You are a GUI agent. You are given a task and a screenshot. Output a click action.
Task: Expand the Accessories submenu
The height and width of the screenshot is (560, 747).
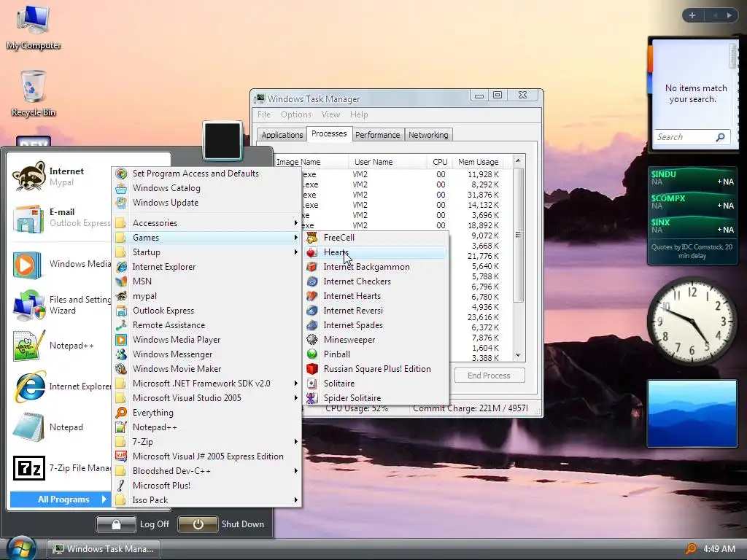tap(206, 223)
